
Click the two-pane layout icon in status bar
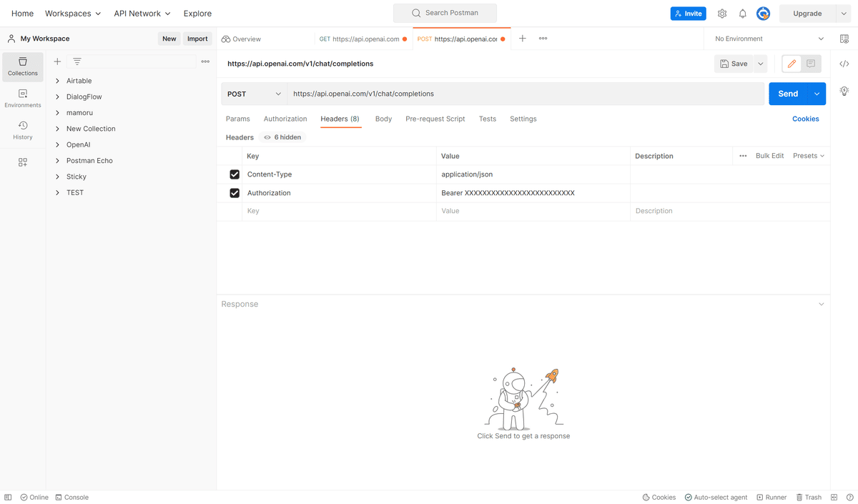pos(834,497)
